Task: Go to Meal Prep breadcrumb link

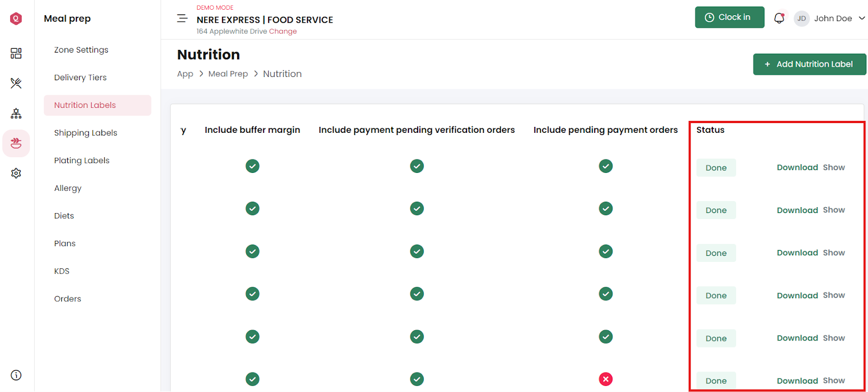Action: [x=228, y=74]
